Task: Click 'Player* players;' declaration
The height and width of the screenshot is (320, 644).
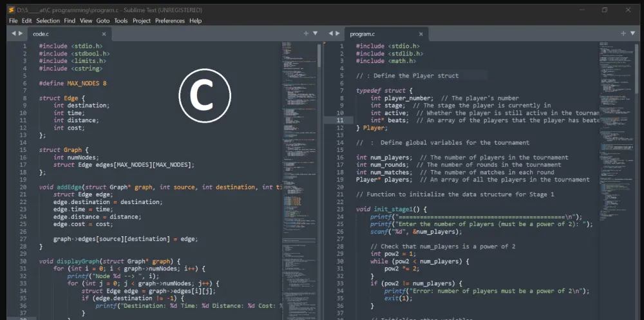Action: (383, 180)
